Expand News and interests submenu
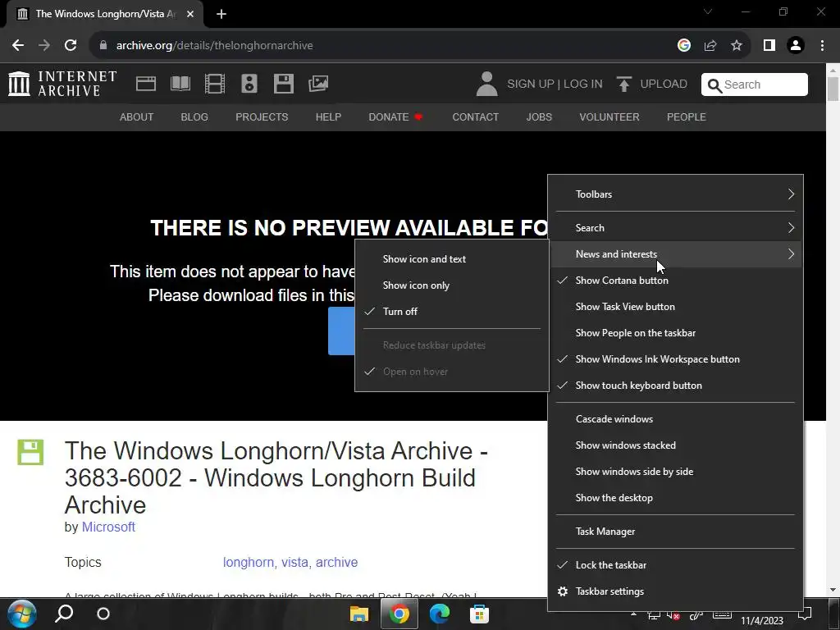The width and height of the screenshot is (840, 630). tap(675, 254)
